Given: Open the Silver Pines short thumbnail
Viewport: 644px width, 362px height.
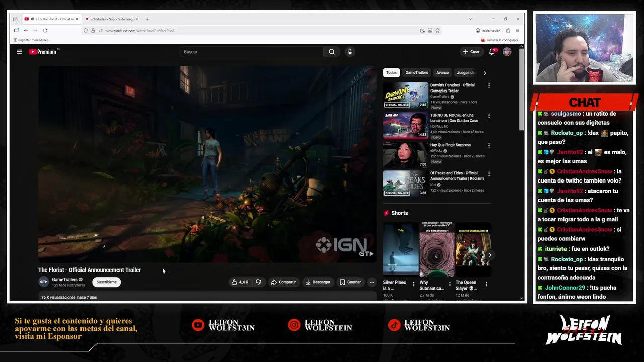Looking at the screenshot, I should [x=401, y=249].
